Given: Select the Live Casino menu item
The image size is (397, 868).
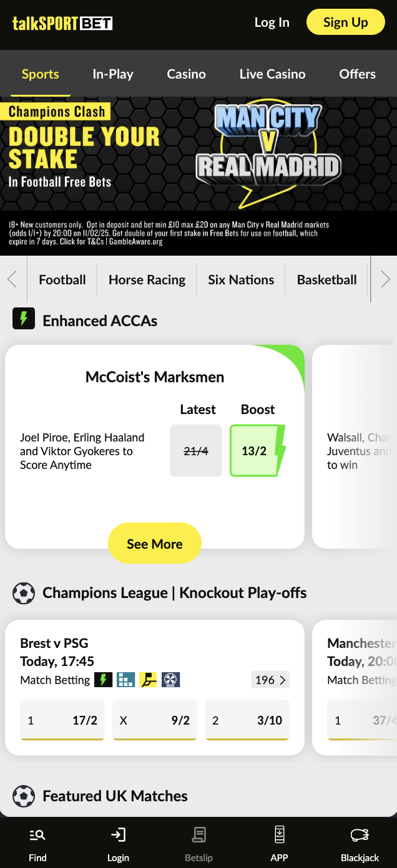Looking at the screenshot, I should [x=272, y=74].
